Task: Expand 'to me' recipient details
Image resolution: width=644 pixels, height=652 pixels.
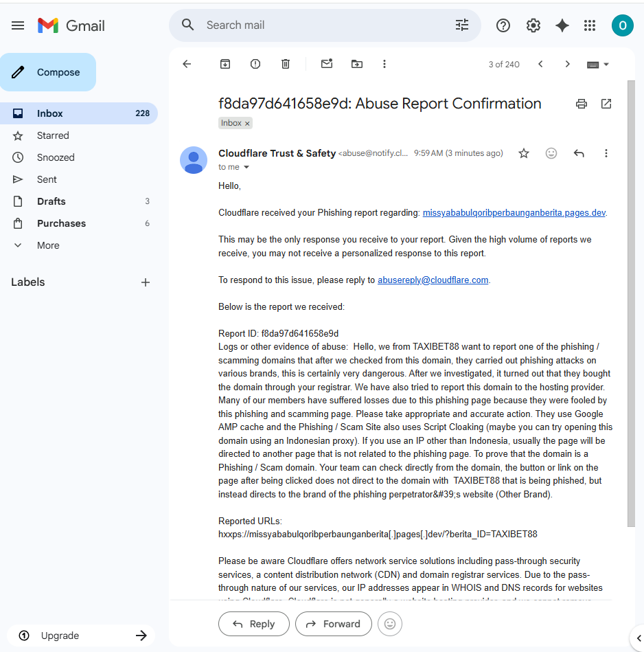Action: 246,167
